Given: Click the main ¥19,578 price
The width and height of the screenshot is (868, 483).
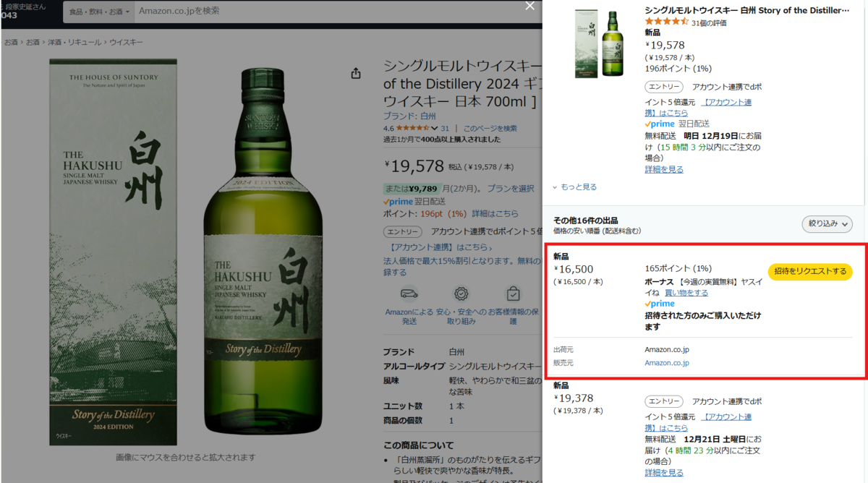Looking at the screenshot, I should (414, 166).
